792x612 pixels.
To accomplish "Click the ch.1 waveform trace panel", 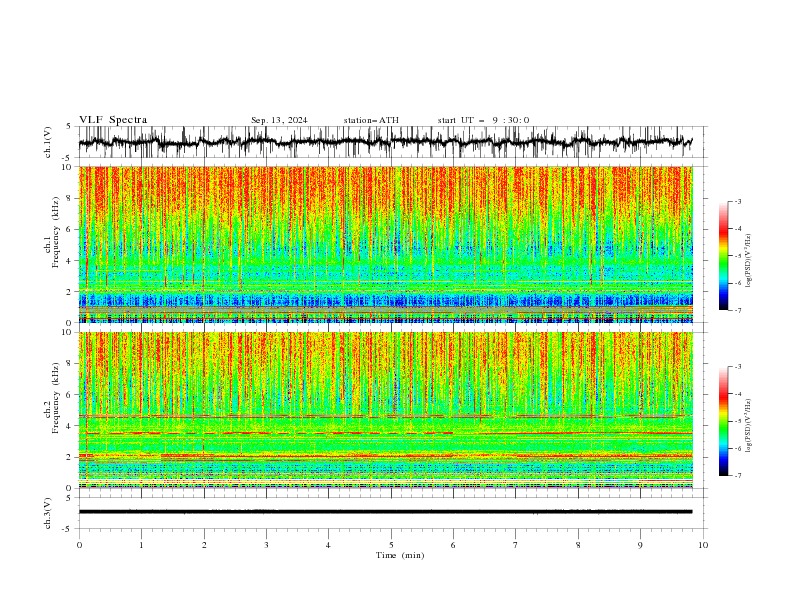I will (x=392, y=142).
